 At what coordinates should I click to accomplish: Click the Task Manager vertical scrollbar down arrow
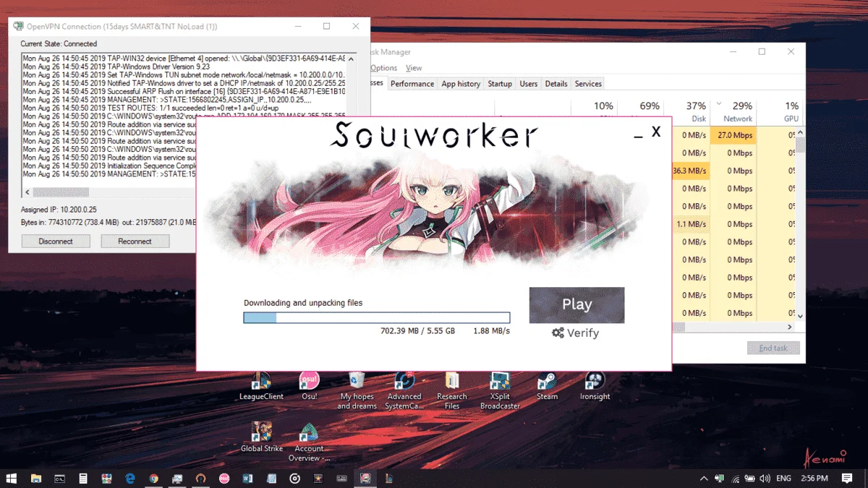(x=800, y=315)
